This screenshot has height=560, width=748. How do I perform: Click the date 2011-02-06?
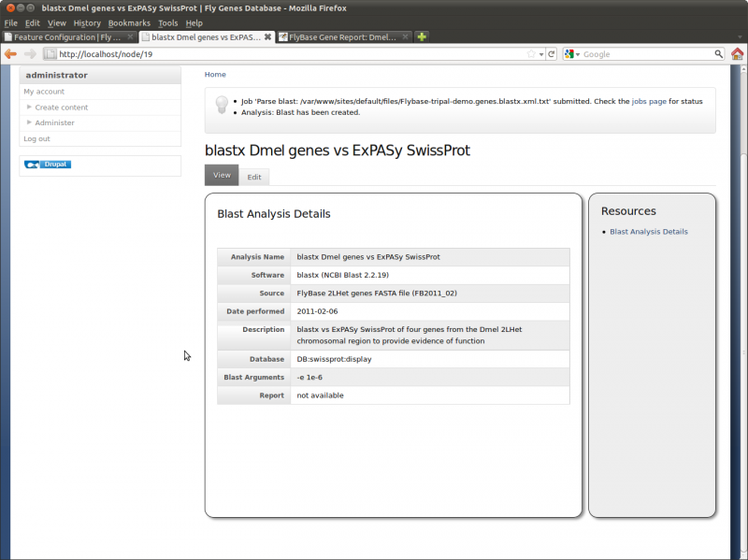click(x=317, y=311)
